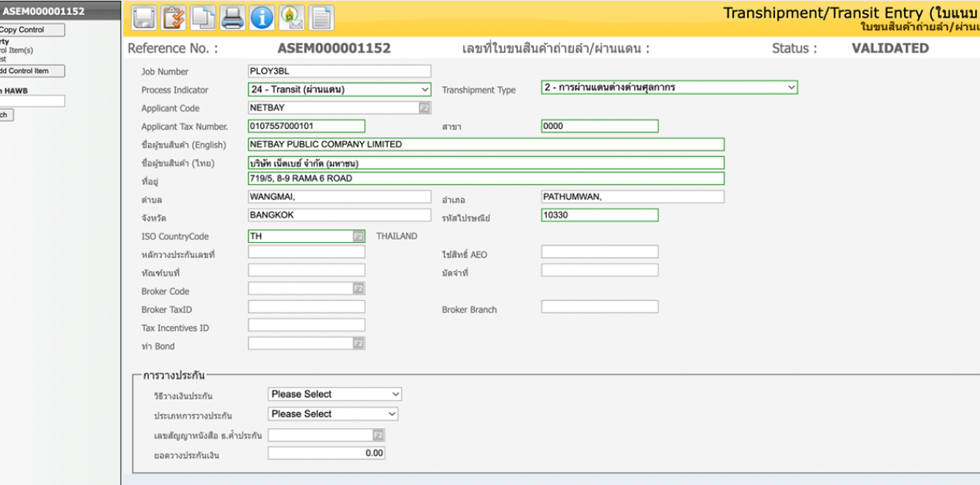Click F2 lookup beside ท่า Bond field
Image resolution: width=980 pixels, height=485 pixels.
359,343
